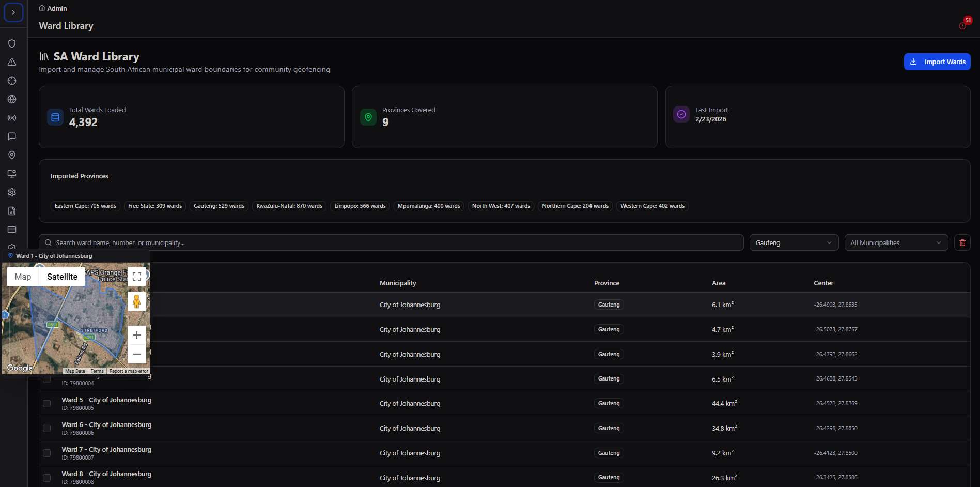Open the alert triangle sidebar icon
The image size is (980, 487).
[12, 62]
